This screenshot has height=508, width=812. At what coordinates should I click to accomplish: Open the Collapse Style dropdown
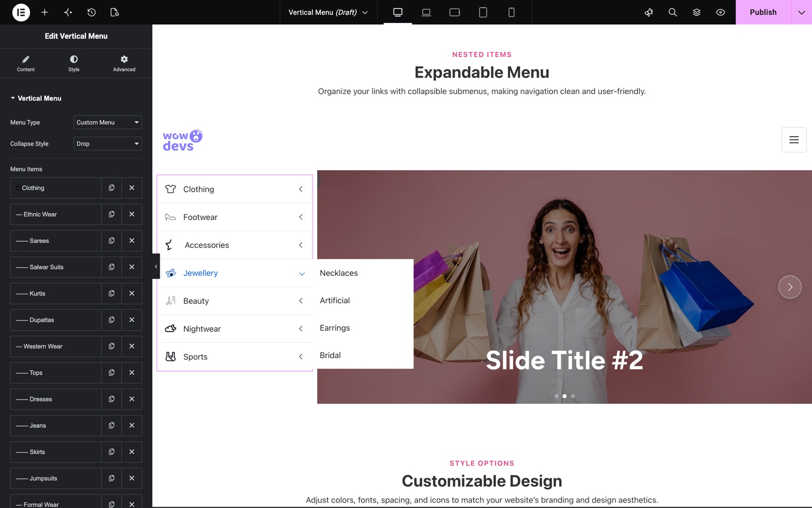pyautogui.click(x=108, y=144)
